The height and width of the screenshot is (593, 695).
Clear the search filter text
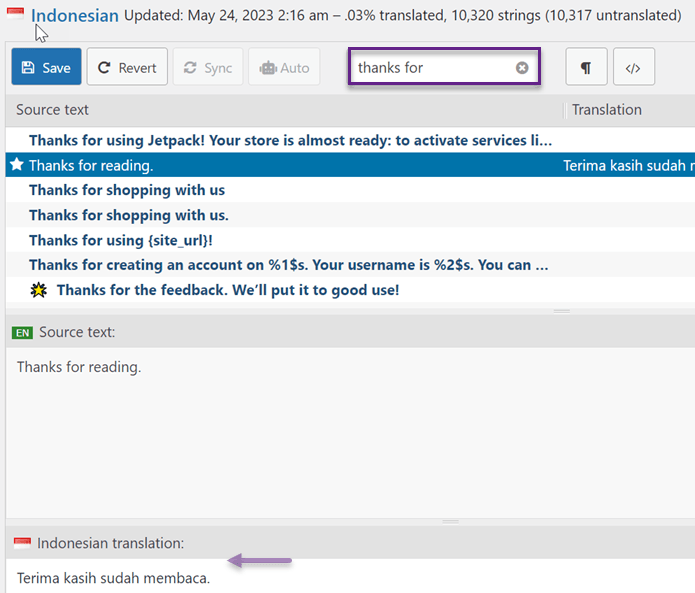point(522,68)
